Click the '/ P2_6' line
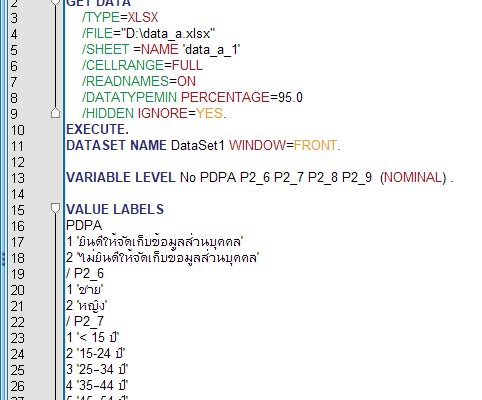This screenshot has width=482, height=400. pos(85,273)
